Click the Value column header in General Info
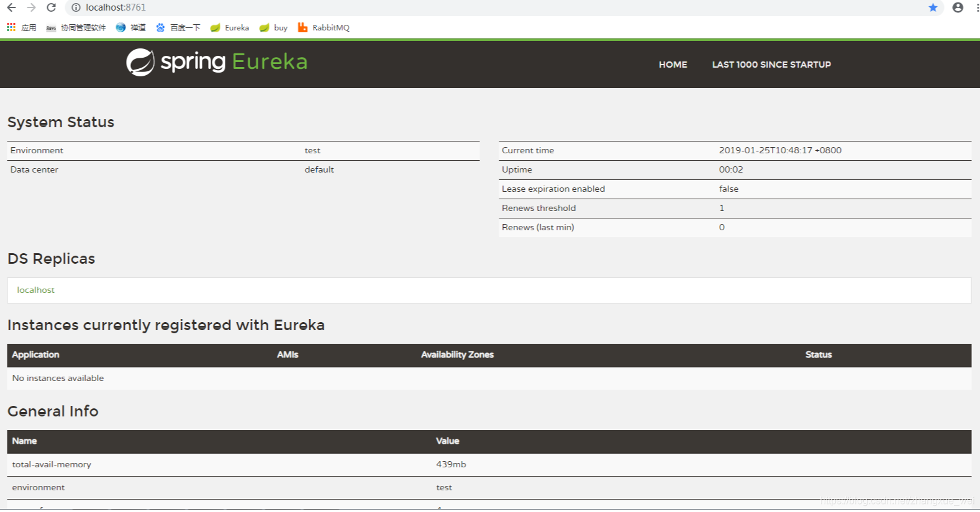 (x=447, y=441)
